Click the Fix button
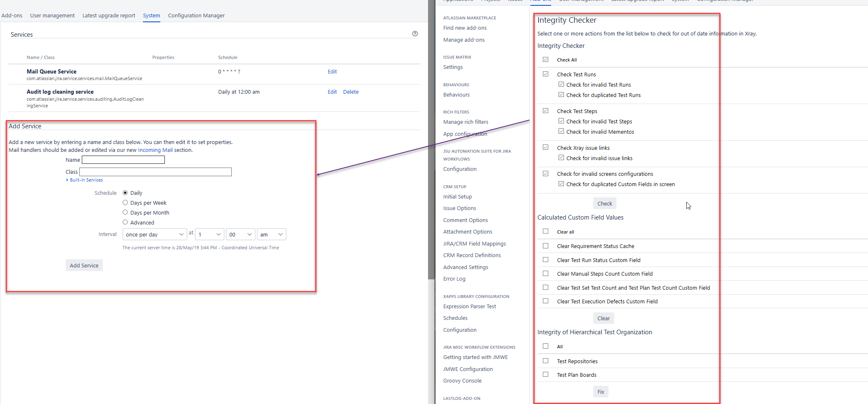The width and height of the screenshot is (868, 404). 601,392
